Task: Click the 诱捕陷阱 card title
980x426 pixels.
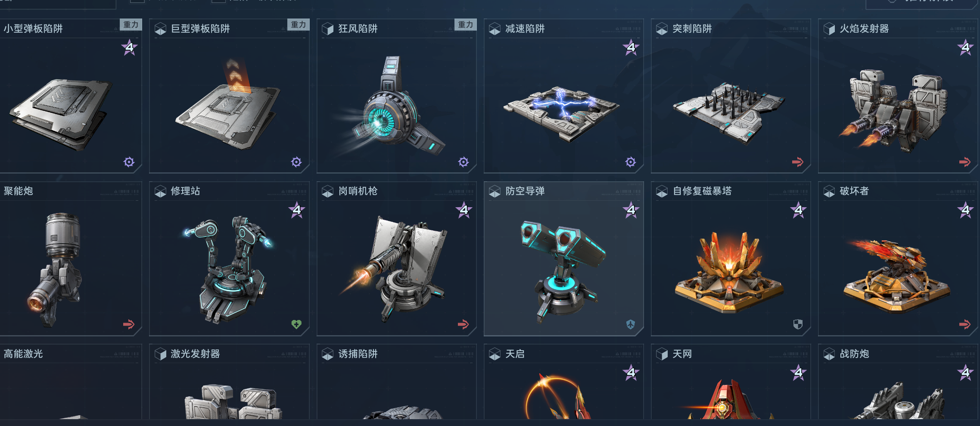Action: (358, 354)
